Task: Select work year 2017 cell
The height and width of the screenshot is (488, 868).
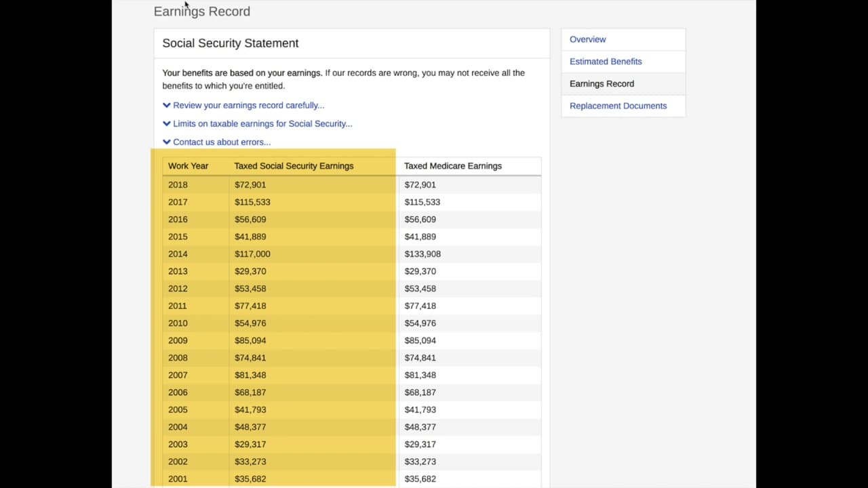Action: [178, 202]
